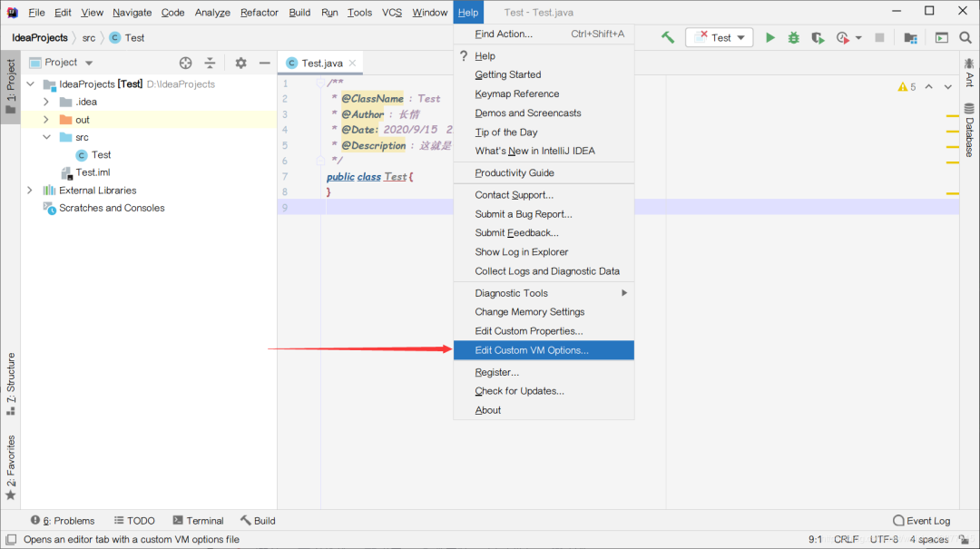Open the File menu
980x549 pixels.
coord(36,13)
